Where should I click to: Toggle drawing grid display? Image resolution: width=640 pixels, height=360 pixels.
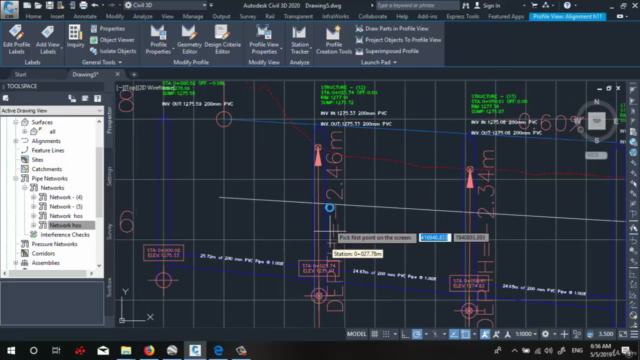tap(374, 334)
